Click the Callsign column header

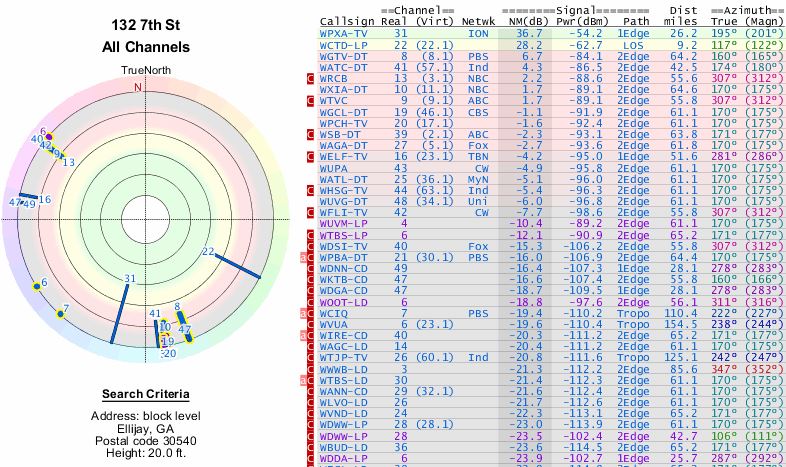point(345,21)
